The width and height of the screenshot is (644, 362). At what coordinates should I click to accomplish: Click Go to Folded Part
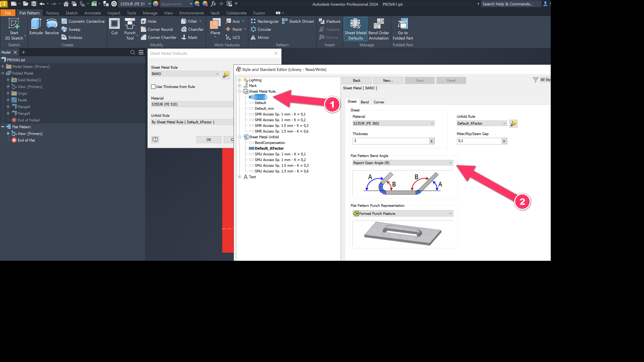click(402, 28)
